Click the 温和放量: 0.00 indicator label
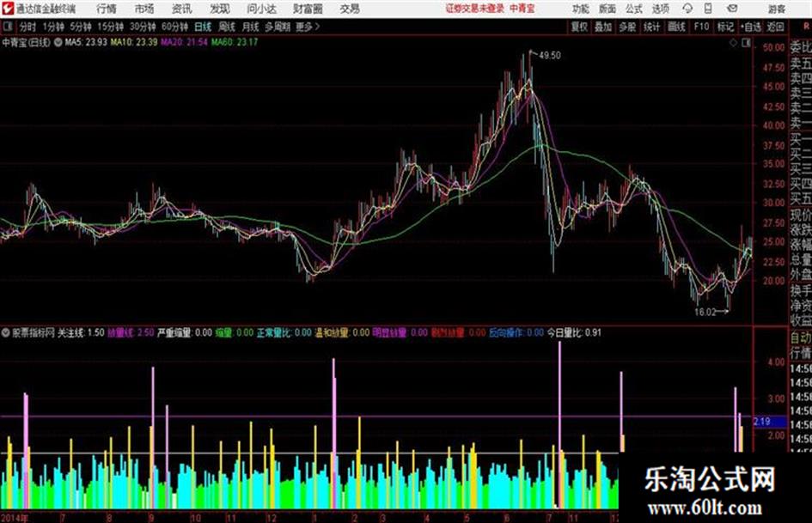This screenshot has height=523, width=812. coord(342,332)
